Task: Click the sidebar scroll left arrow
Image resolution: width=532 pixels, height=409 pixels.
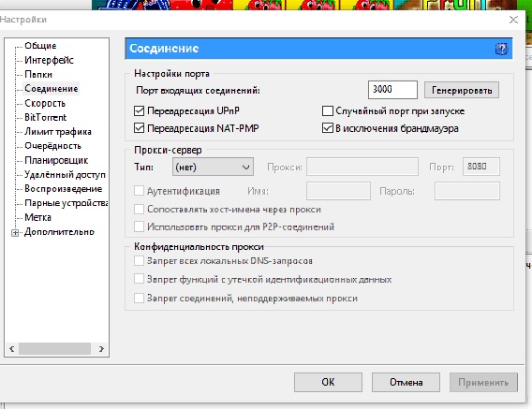Action: (12, 349)
